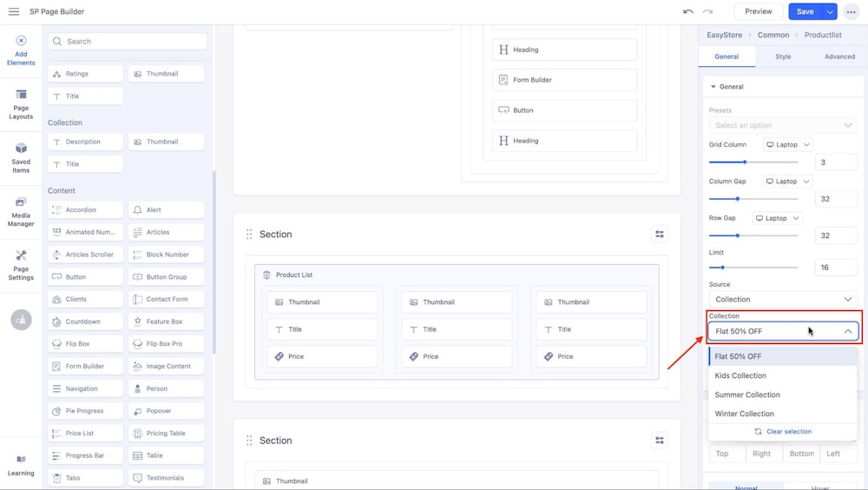
Task: Switch to the Style tab
Action: [783, 56]
